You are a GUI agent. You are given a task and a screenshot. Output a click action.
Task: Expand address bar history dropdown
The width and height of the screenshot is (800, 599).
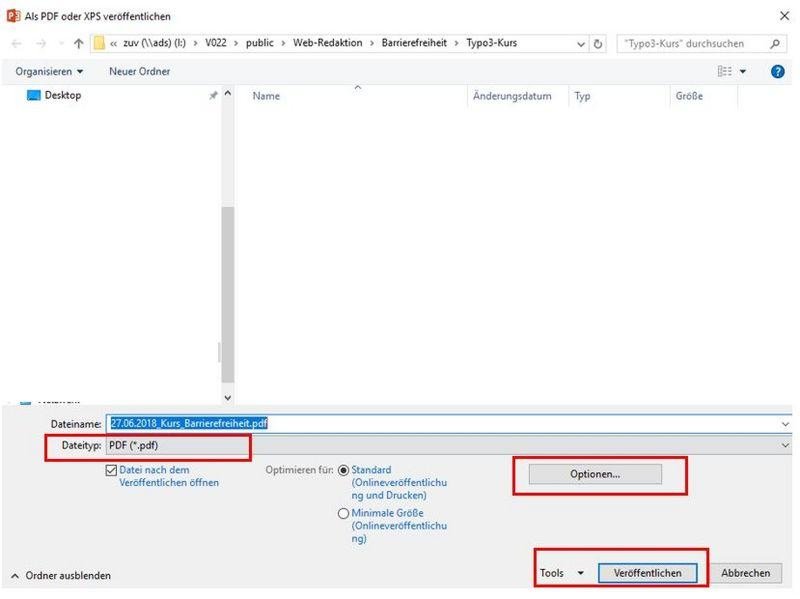point(581,44)
